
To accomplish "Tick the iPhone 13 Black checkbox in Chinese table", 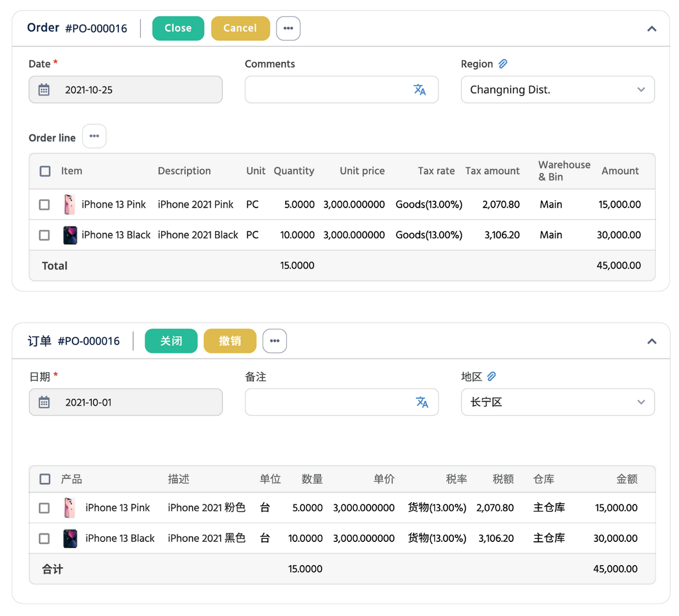I will pyautogui.click(x=44, y=539).
